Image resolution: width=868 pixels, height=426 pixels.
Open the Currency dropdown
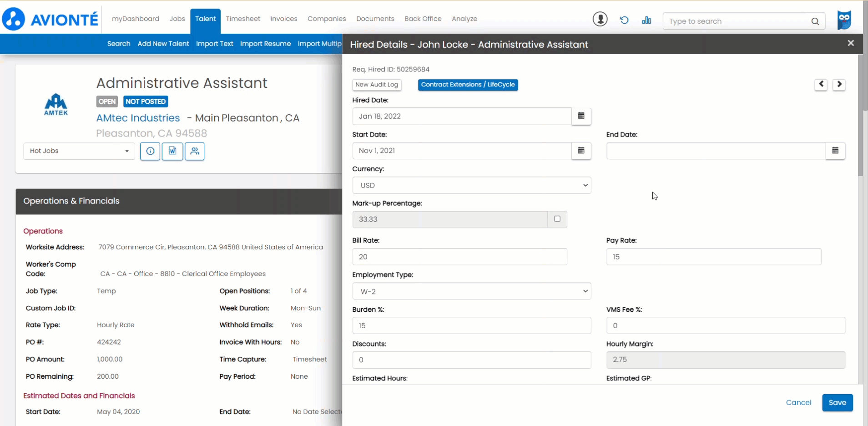(472, 185)
